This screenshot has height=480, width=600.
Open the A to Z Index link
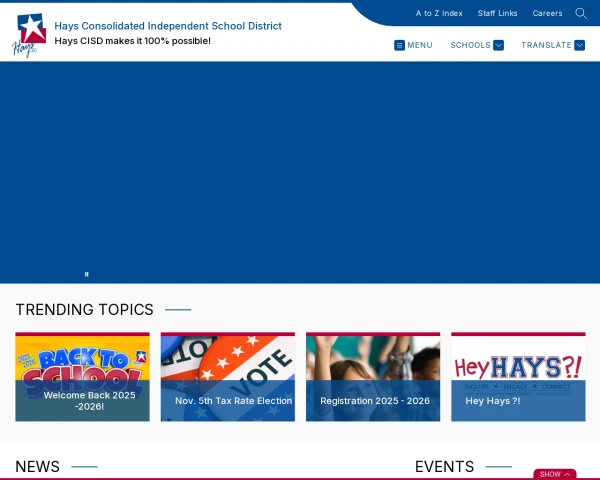point(439,13)
